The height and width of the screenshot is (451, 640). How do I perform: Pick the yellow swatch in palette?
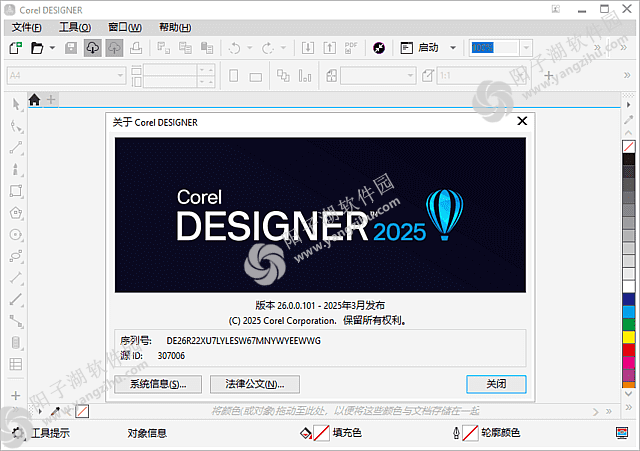click(x=629, y=337)
